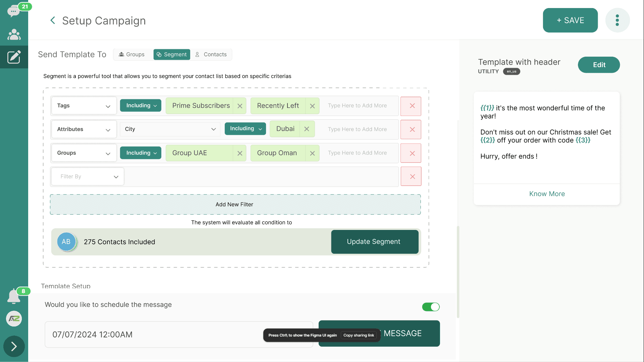Viewport: 644px width, 362px height.
Task: Open the notifications bell icon
Action: tap(14, 296)
